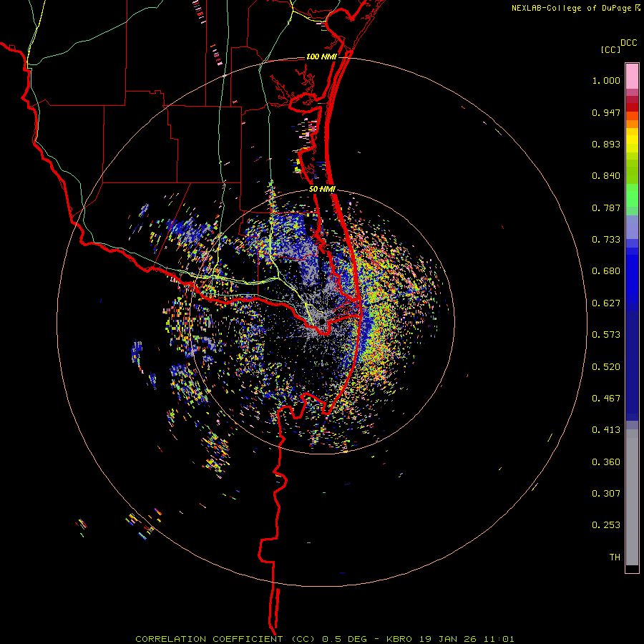Click the 0.413 color scale value

[606, 430]
